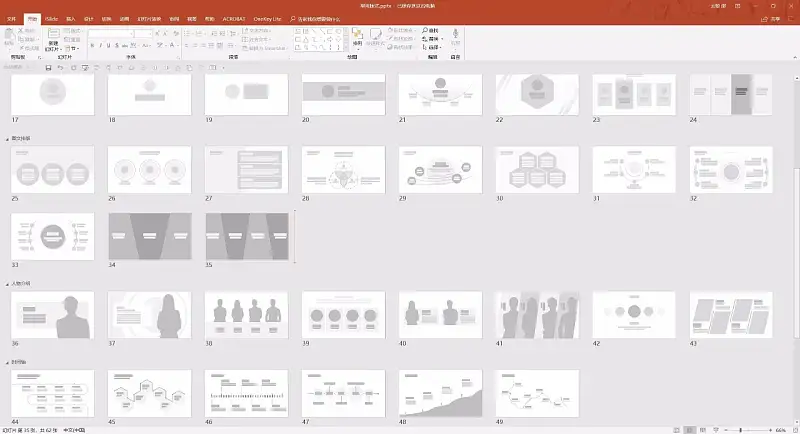Toggle the text shadow S button
Viewport: 800px width, 434px height.
click(x=117, y=45)
